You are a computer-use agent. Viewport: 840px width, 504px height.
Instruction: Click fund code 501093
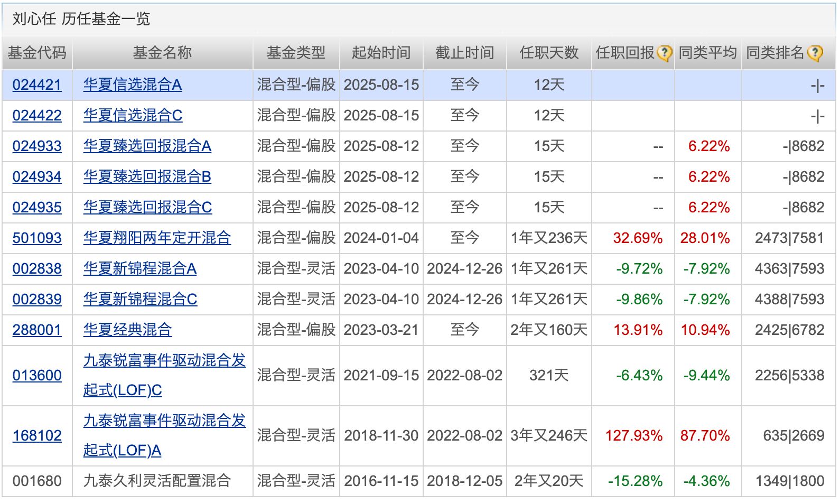coord(37,238)
